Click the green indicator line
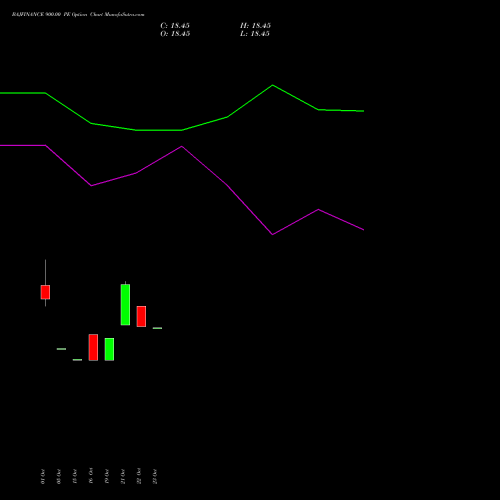The image size is (500, 500). [182, 130]
